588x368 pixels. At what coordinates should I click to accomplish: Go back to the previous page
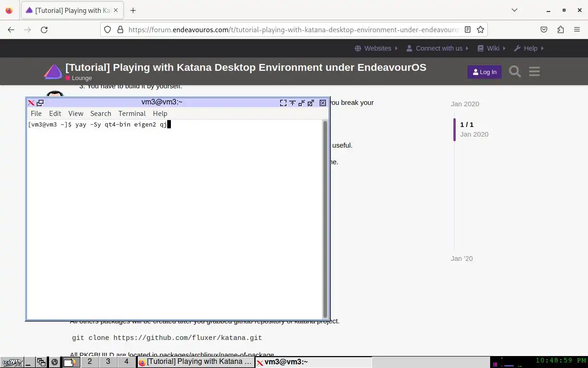click(x=11, y=29)
